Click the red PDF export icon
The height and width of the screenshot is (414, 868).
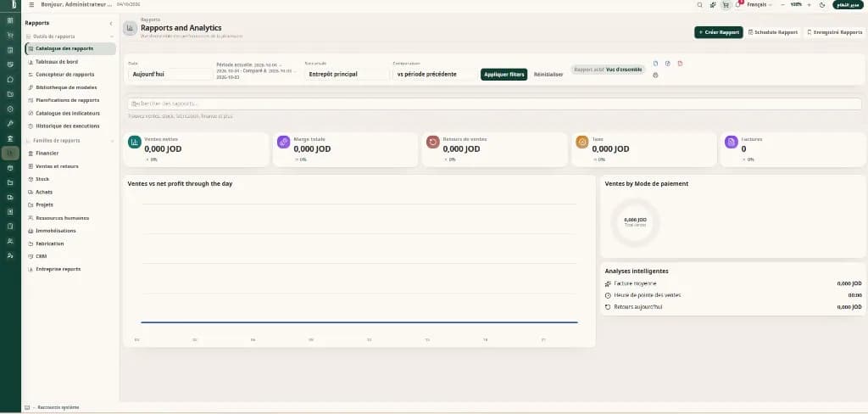[x=680, y=63]
